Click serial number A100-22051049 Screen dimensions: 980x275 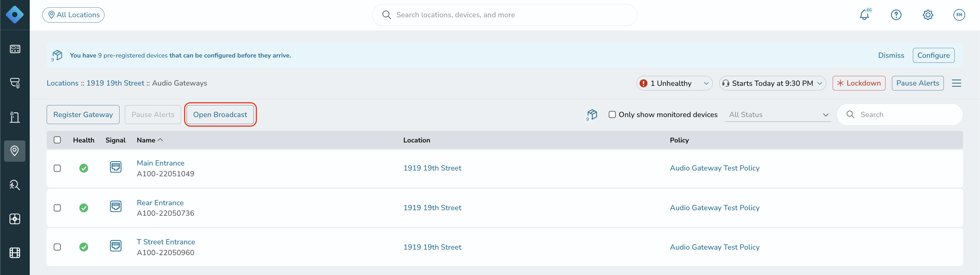(165, 174)
